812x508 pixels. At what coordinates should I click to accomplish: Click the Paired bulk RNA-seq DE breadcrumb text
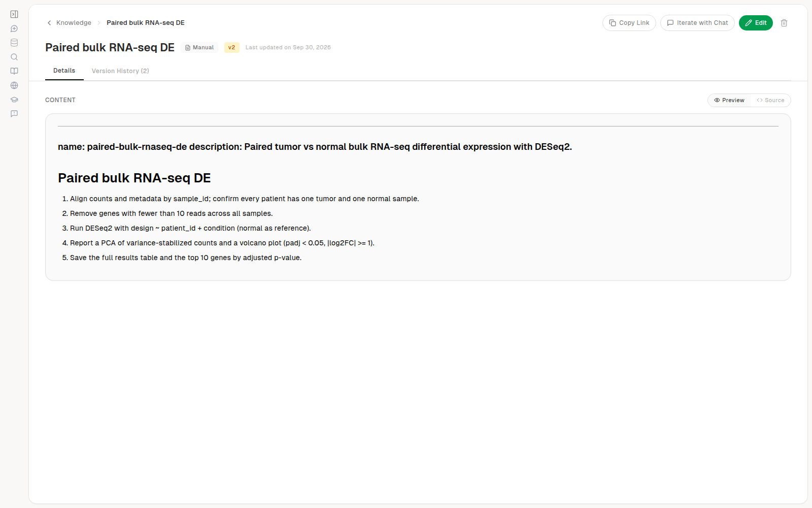[146, 23]
